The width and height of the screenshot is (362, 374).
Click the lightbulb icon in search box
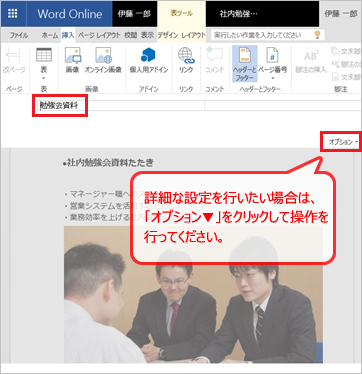point(317,34)
